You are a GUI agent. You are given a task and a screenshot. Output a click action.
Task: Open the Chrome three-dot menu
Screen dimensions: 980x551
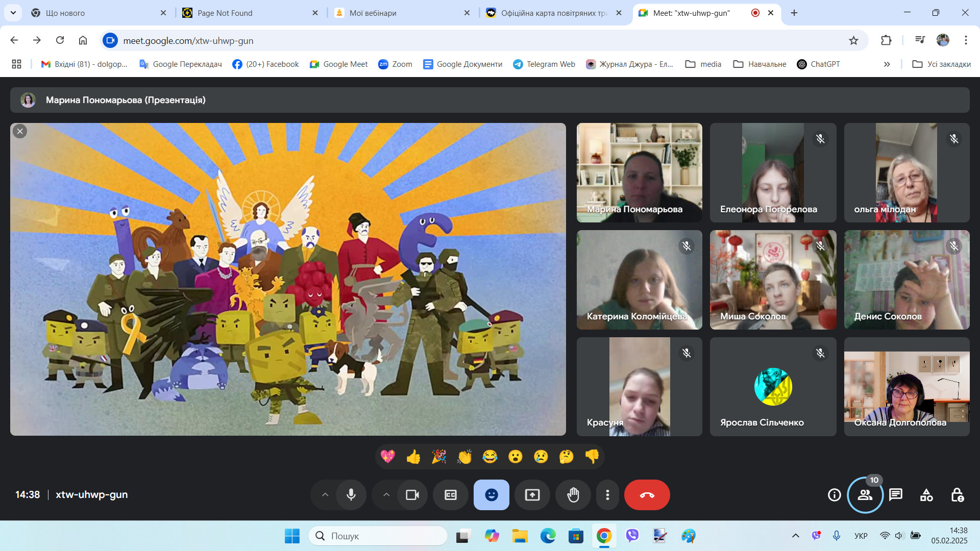pyautogui.click(x=966, y=40)
